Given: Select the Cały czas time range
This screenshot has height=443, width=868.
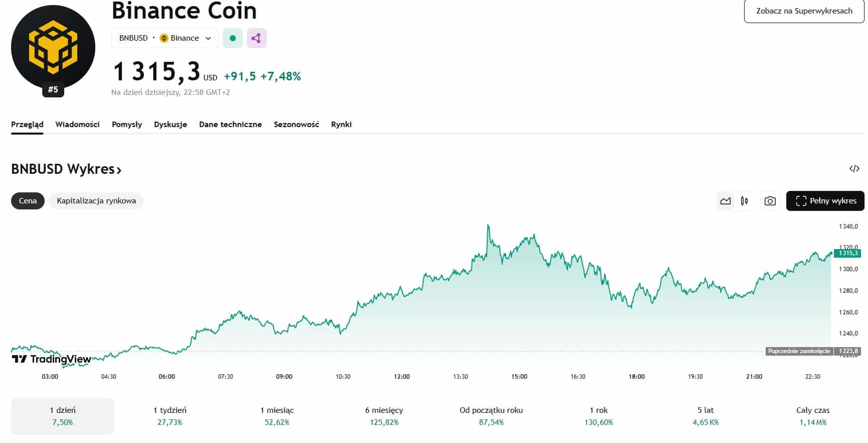Looking at the screenshot, I should 813,416.
